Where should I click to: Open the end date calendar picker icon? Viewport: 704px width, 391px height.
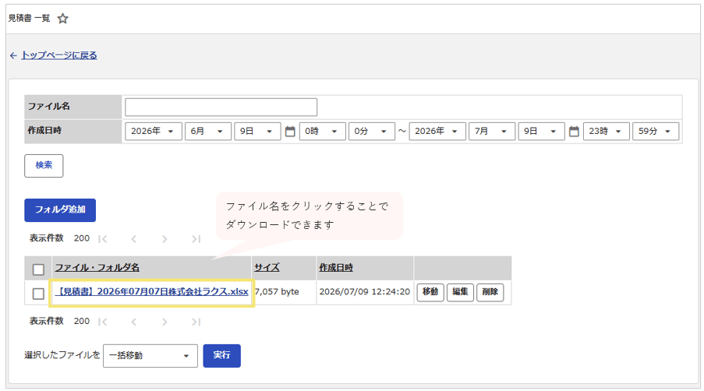574,131
